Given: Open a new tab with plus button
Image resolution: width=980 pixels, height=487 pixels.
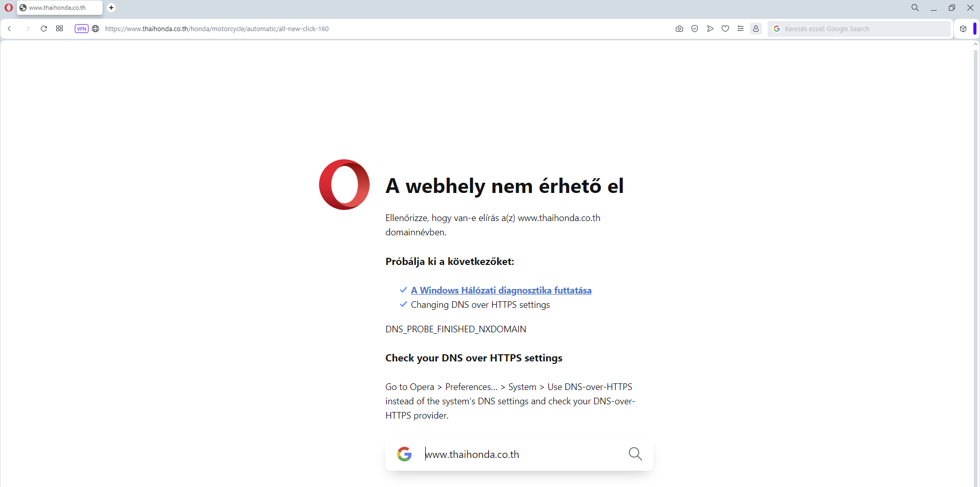Looking at the screenshot, I should 111,8.
